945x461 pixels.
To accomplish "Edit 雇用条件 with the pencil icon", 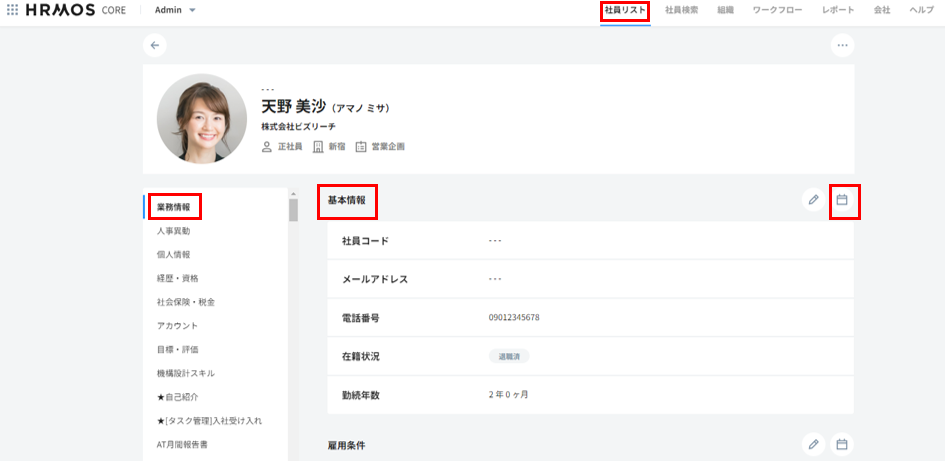I will click(813, 444).
